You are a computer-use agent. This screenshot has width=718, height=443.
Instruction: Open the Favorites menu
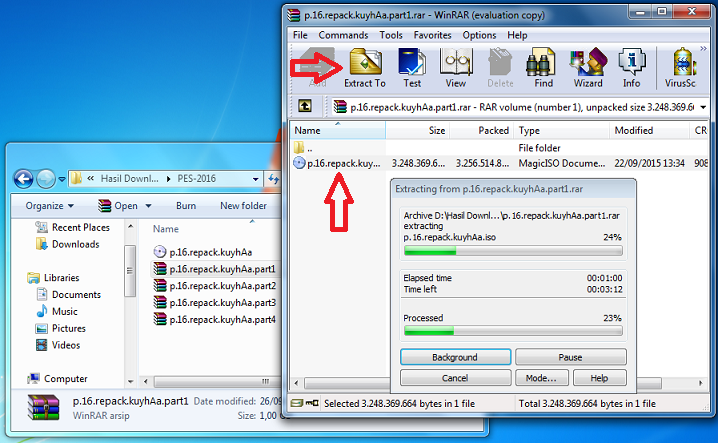[x=432, y=35]
